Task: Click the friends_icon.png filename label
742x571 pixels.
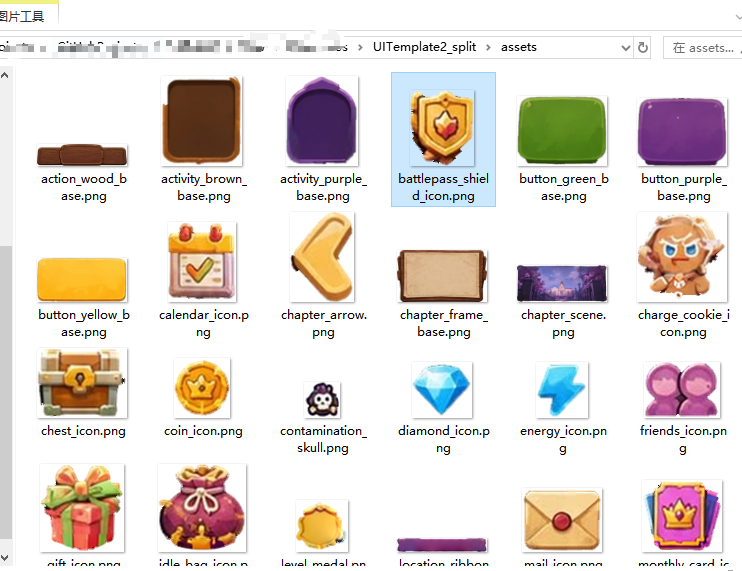Action: tap(683, 439)
